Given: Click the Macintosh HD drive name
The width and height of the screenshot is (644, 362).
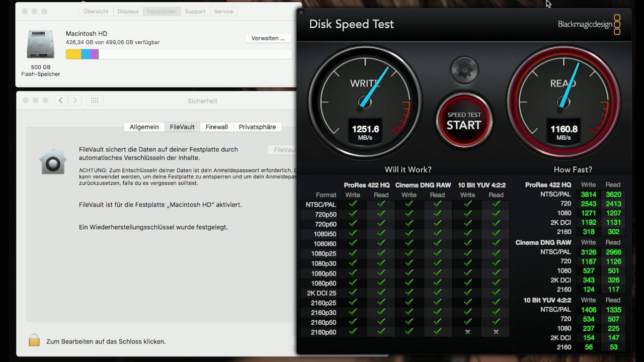Looking at the screenshot, I should tap(86, 34).
